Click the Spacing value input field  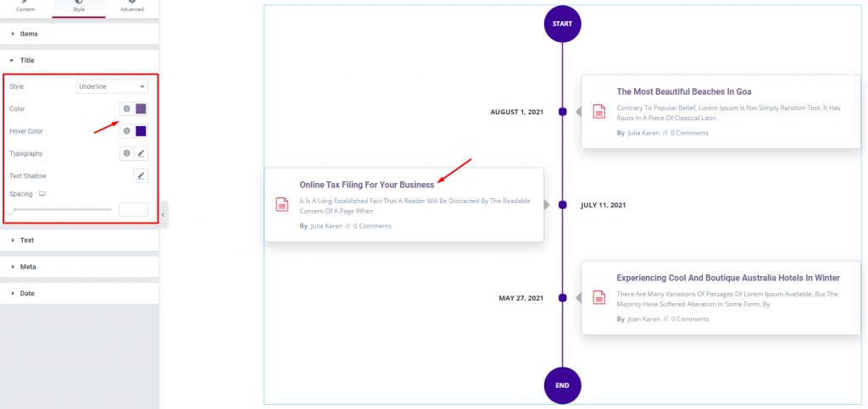[133, 209]
